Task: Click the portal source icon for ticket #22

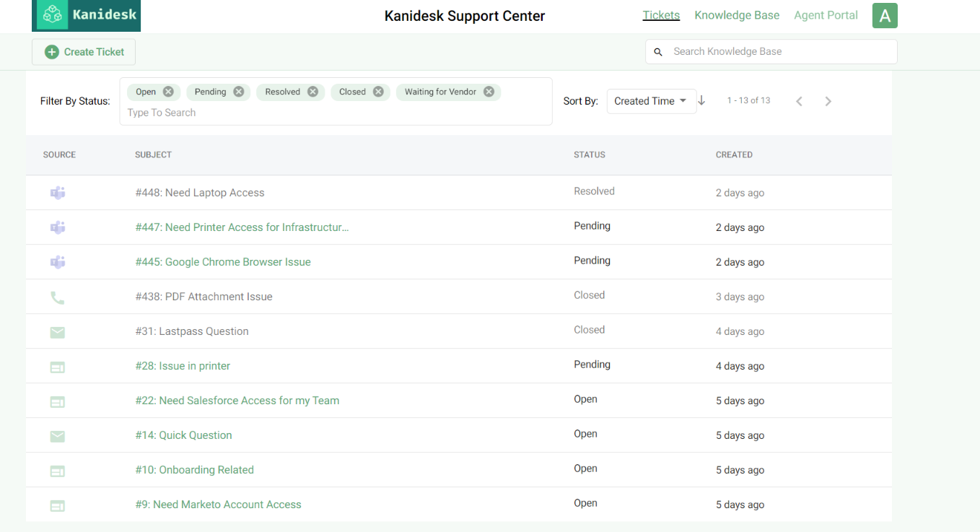Action: pyautogui.click(x=58, y=401)
